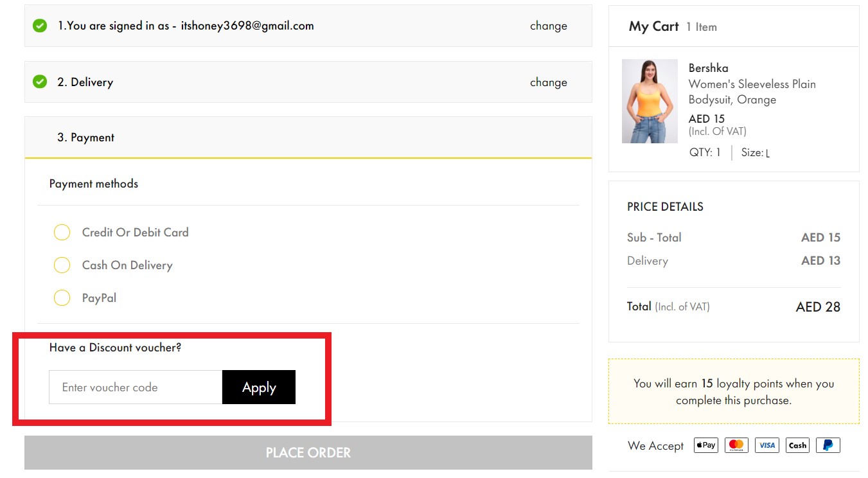Switch to the Payment methods section
868x478 pixels.
pos(93,183)
